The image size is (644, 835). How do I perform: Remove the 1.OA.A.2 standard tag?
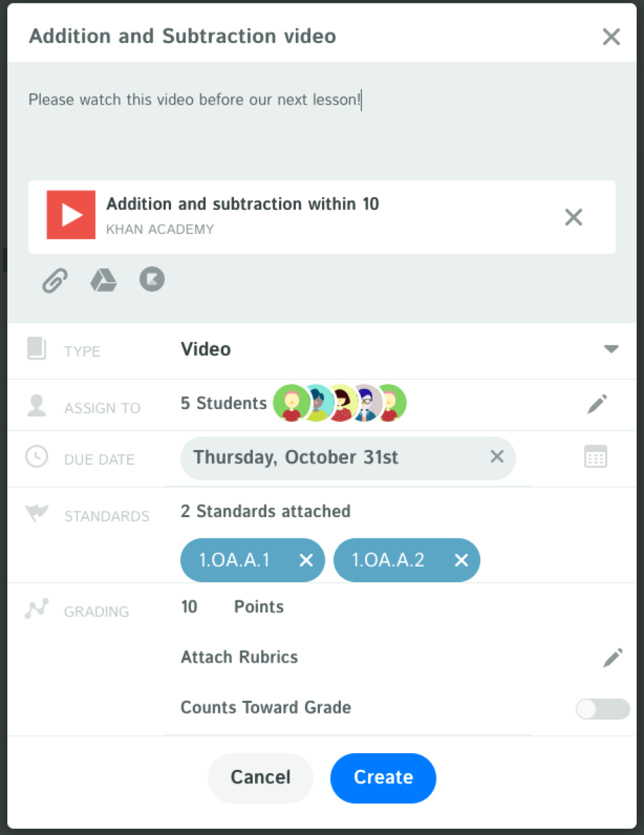[x=462, y=560]
